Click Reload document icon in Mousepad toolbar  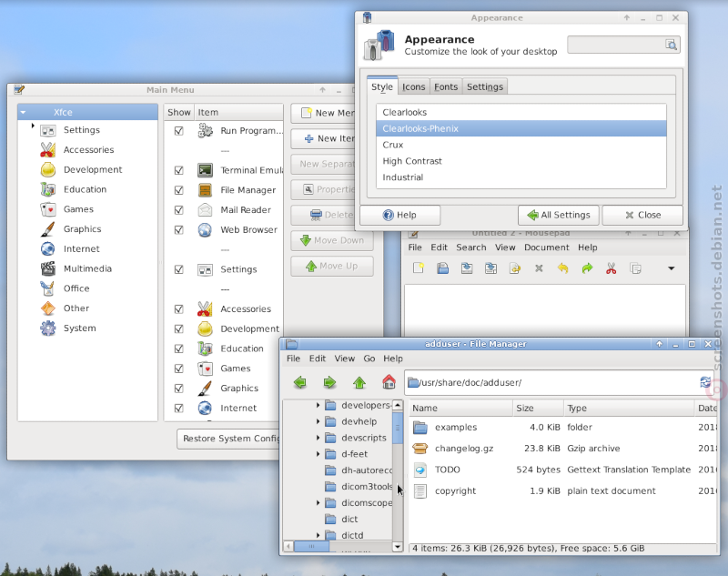515,268
